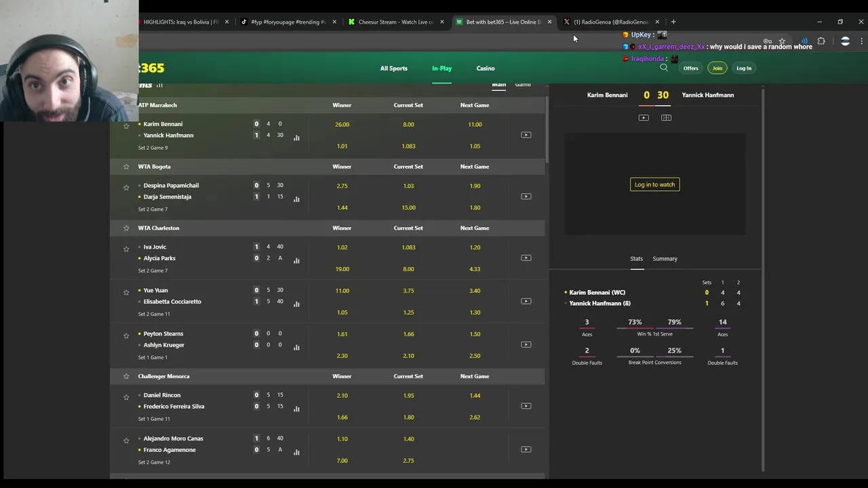Screen dimensions: 868x488
Task: Select the Stats tab in match panel
Action: (636, 259)
